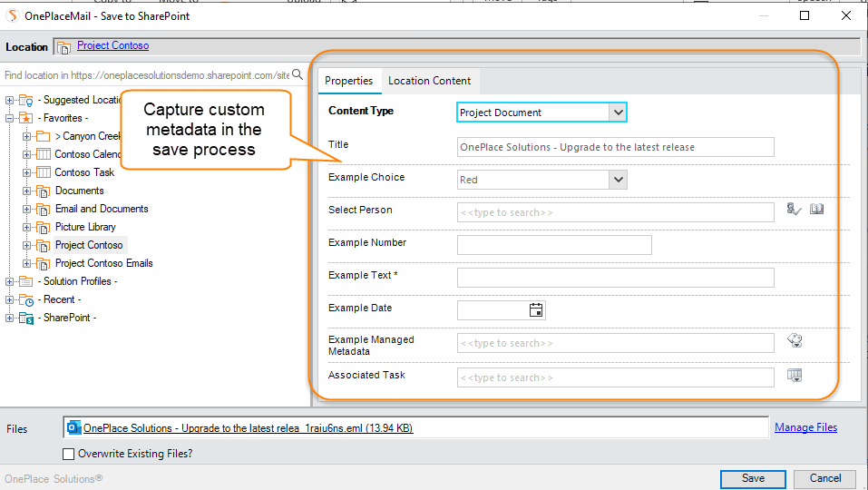
Task: Expand the Canyon Creek node
Action: tap(26, 136)
